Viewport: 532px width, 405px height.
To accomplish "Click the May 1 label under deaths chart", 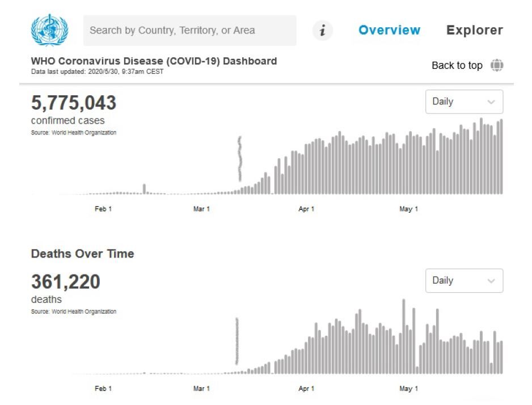I will pyautogui.click(x=408, y=389).
